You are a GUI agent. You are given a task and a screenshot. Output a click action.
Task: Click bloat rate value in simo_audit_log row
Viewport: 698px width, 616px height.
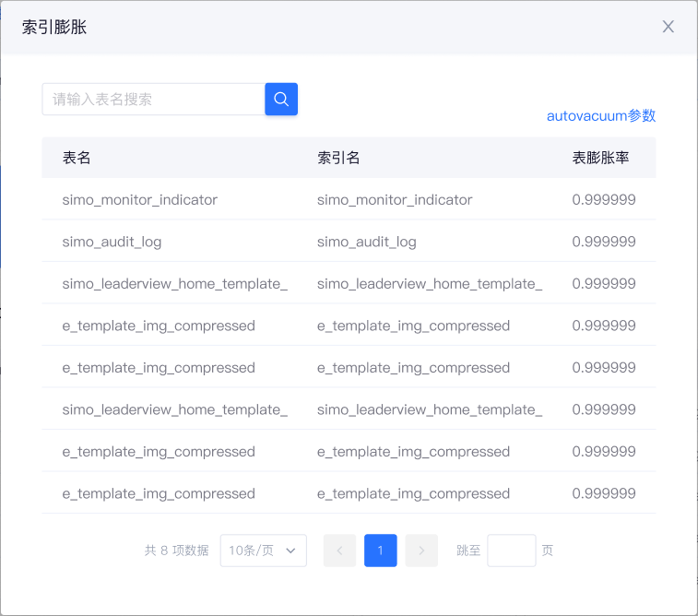[604, 242]
